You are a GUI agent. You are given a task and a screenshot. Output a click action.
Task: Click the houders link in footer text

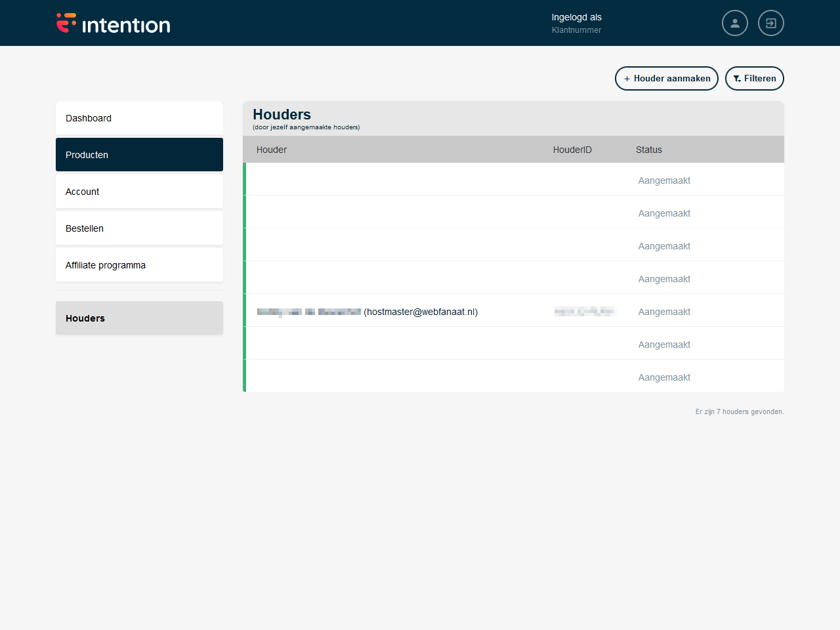tap(735, 411)
